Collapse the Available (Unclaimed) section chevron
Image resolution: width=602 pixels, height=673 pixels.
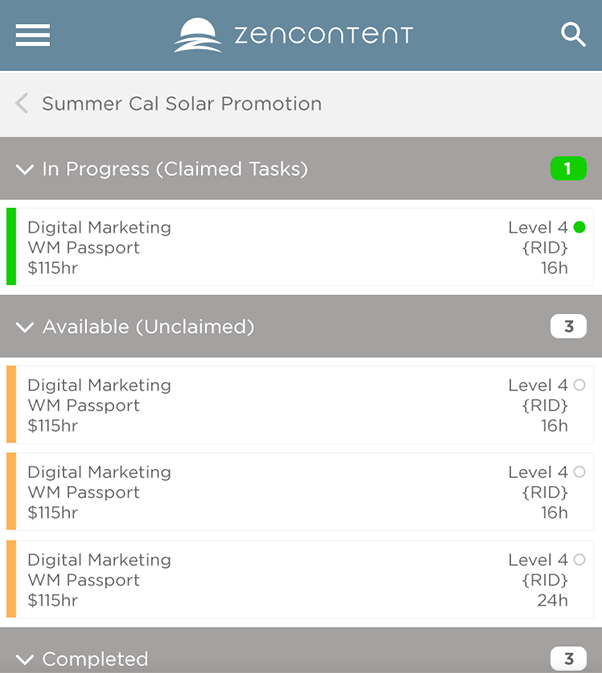(25, 327)
